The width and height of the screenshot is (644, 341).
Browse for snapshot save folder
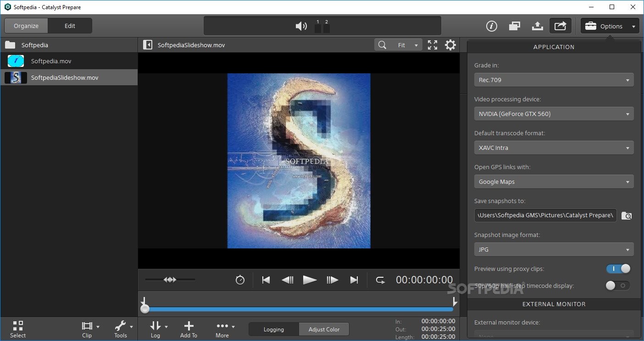[x=627, y=215]
